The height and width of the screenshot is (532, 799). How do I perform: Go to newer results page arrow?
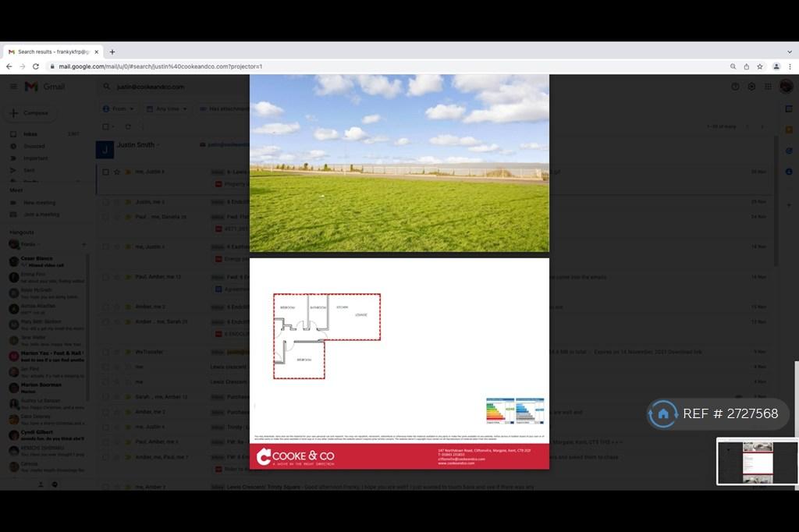(748, 127)
